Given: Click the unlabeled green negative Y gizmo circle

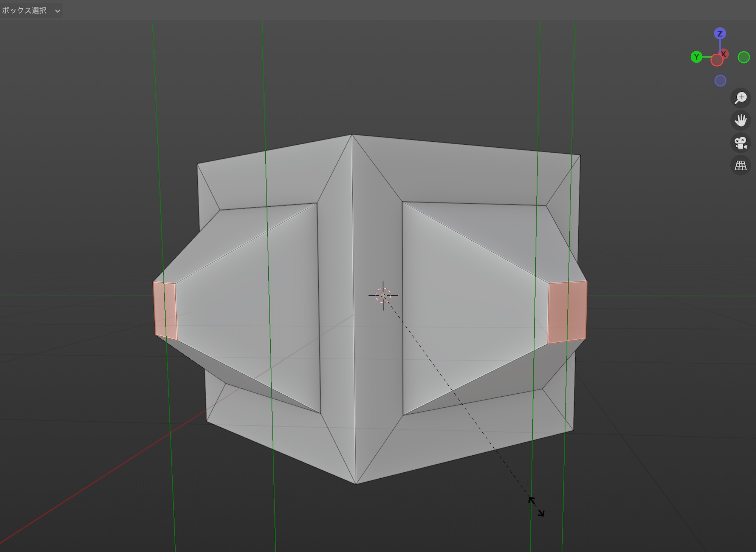Looking at the screenshot, I should 744,57.
